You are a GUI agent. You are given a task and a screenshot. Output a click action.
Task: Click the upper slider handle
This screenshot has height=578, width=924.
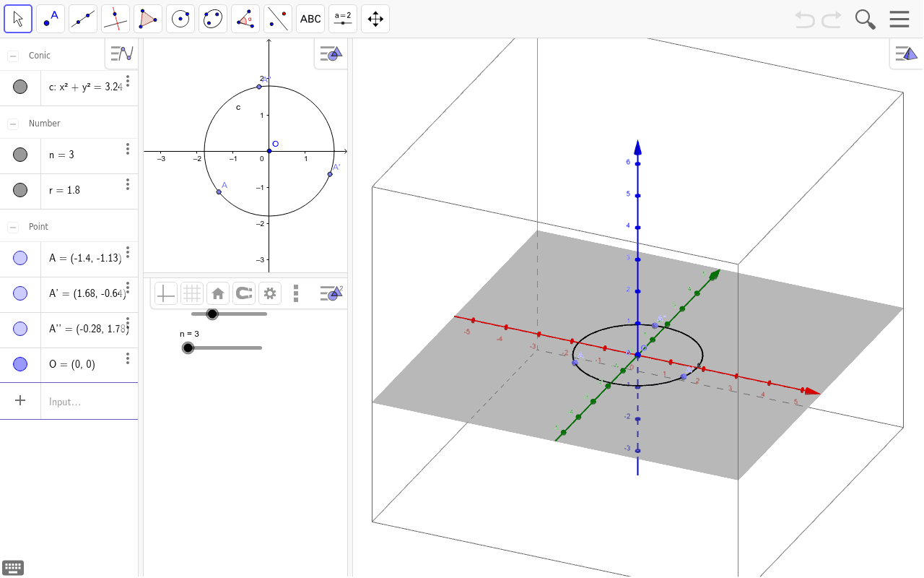pos(212,314)
